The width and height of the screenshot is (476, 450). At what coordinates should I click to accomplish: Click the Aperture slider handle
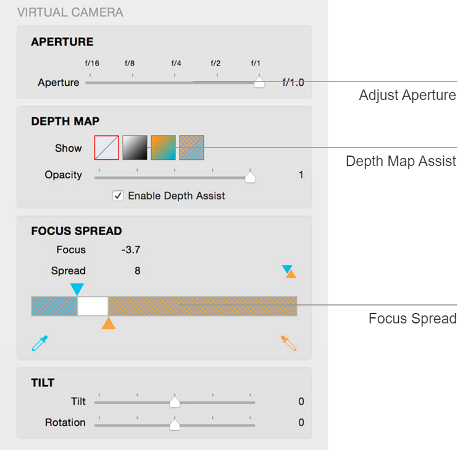tap(259, 82)
